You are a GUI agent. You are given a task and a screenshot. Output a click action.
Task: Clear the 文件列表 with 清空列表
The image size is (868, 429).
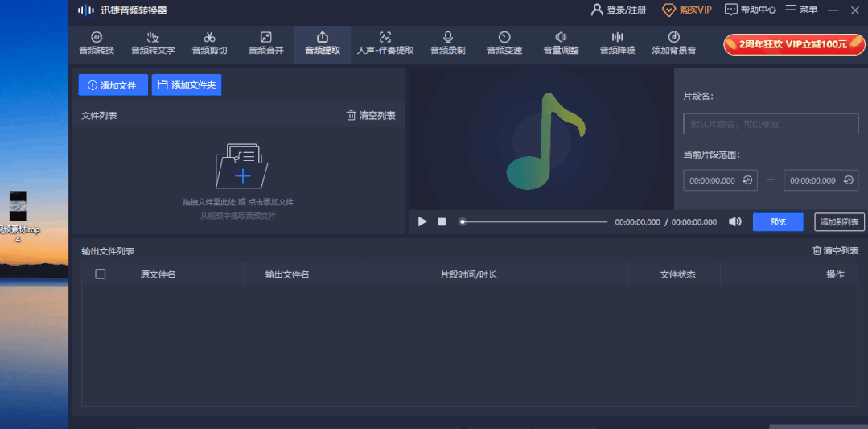[371, 115]
